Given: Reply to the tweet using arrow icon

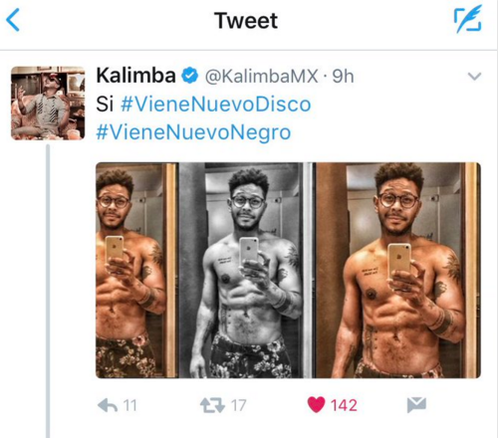Looking at the screenshot, I should tap(107, 406).
